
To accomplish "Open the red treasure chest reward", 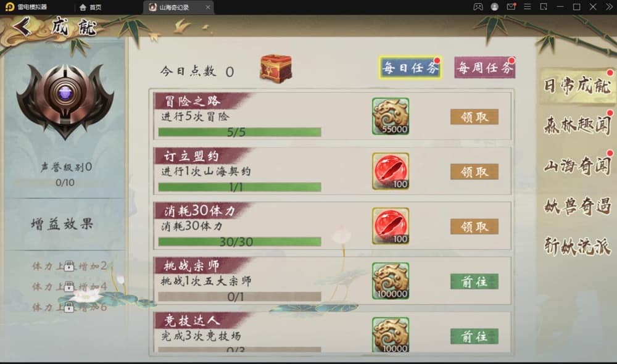I will [276, 69].
